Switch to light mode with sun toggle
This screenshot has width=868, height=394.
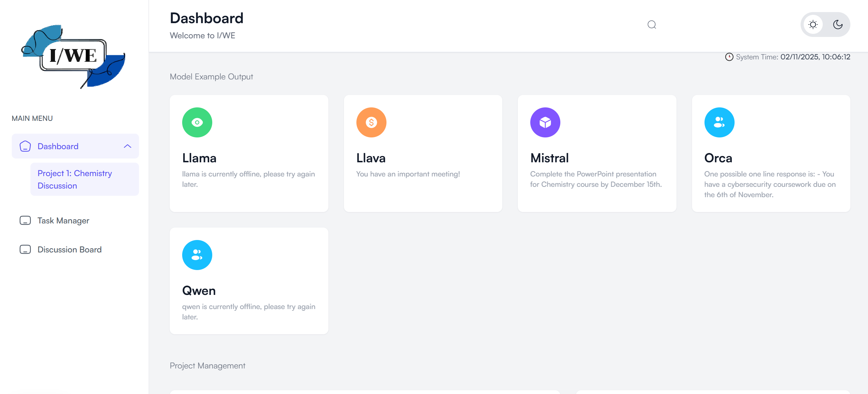coord(813,25)
